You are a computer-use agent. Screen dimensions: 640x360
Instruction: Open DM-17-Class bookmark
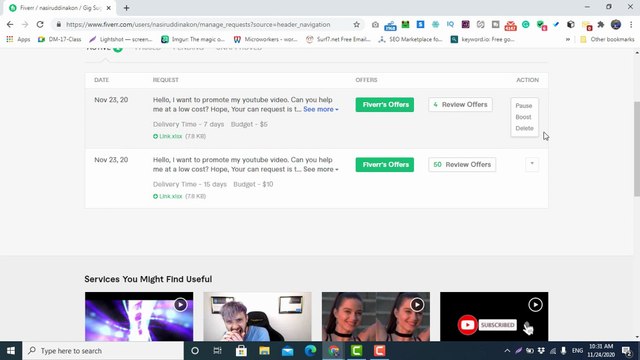[60, 39]
